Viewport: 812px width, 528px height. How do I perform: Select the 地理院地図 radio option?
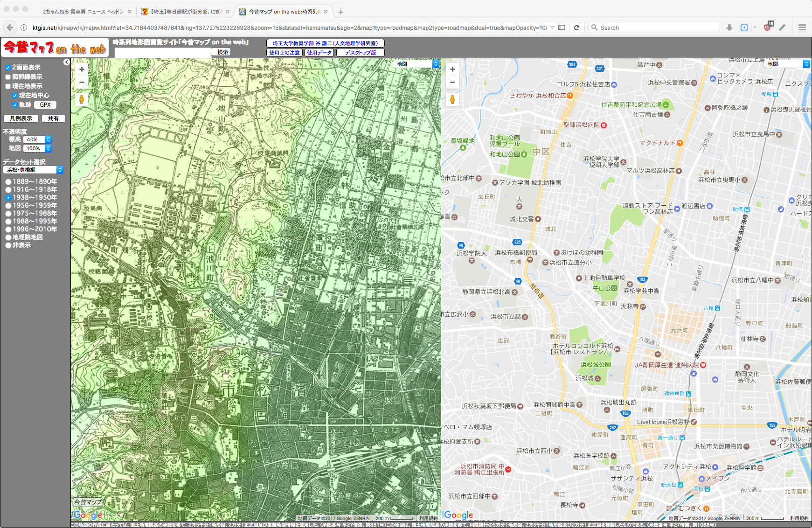pyautogui.click(x=8, y=237)
